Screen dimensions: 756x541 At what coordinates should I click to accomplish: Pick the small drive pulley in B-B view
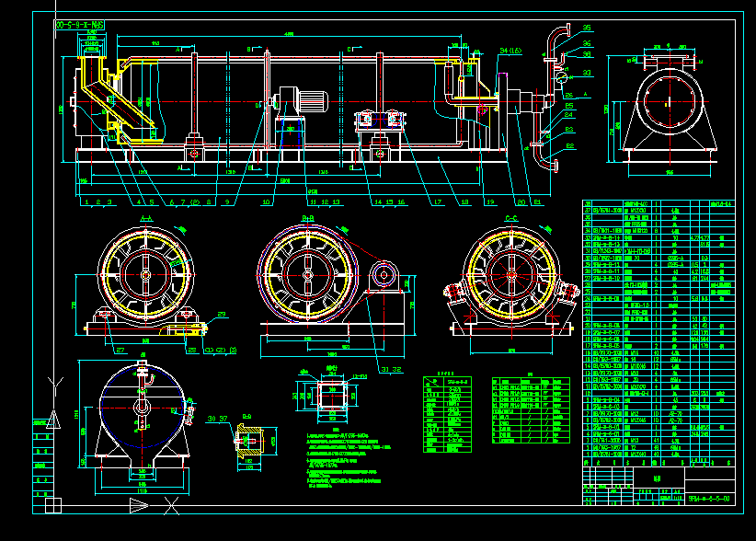[x=384, y=275]
